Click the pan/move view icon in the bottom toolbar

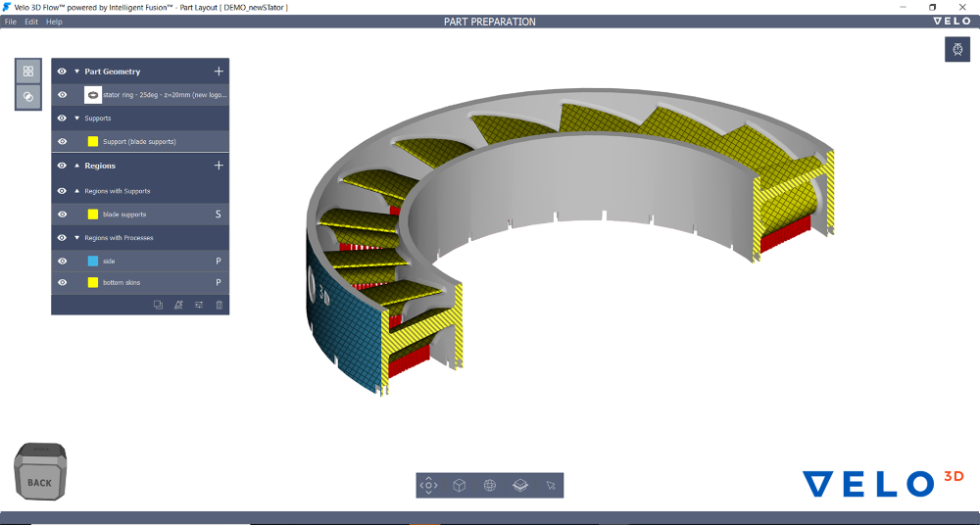[428, 485]
